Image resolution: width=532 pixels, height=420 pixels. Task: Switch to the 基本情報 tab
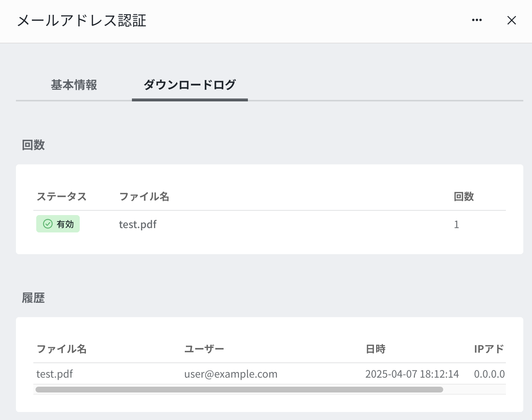pyautogui.click(x=74, y=85)
